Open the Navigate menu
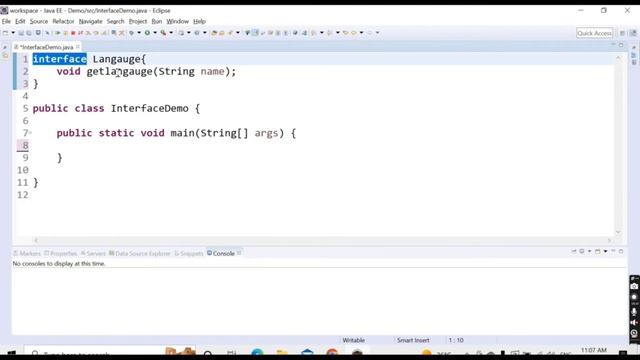The width and height of the screenshot is (640, 360). 91,21
